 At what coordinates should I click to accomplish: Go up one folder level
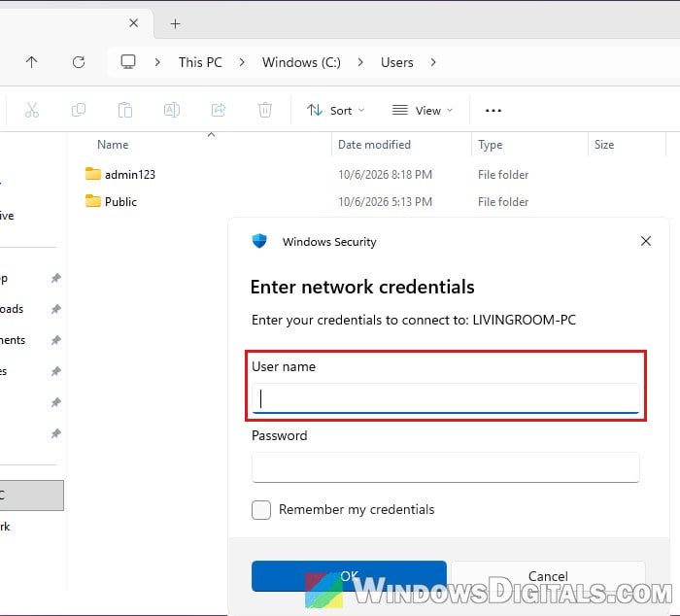(32, 62)
